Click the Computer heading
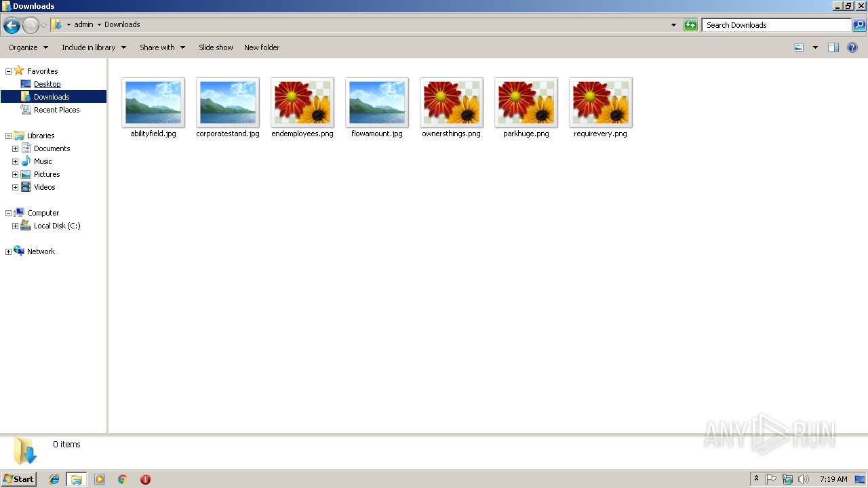Screen dimensions: 868x488 pos(36,213)
